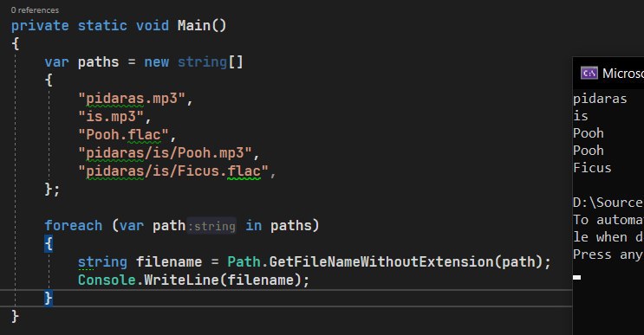Viewport: 644px width, 335px height.
Task: Click the string "Pooh.flac" in the array
Action: coord(123,134)
